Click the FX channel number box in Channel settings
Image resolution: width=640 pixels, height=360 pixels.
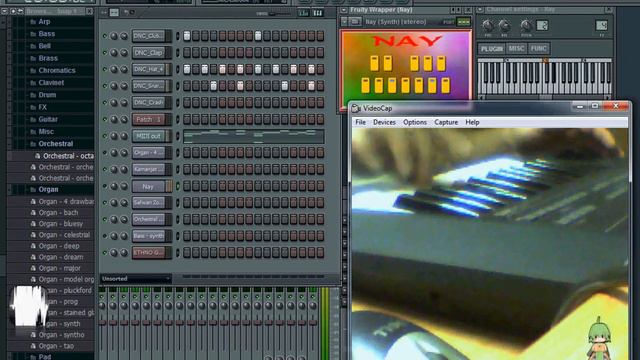point(601,26)
